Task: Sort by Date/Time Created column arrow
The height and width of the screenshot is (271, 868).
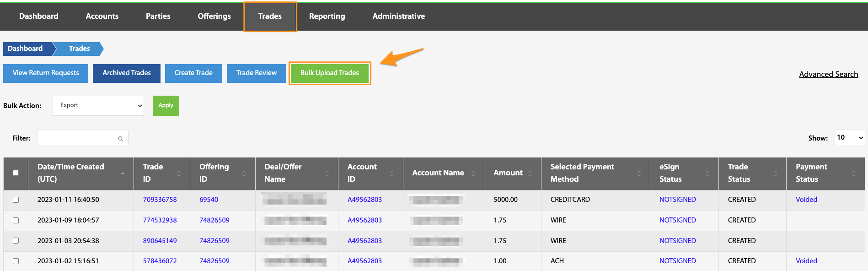Action: pos(123,173)
